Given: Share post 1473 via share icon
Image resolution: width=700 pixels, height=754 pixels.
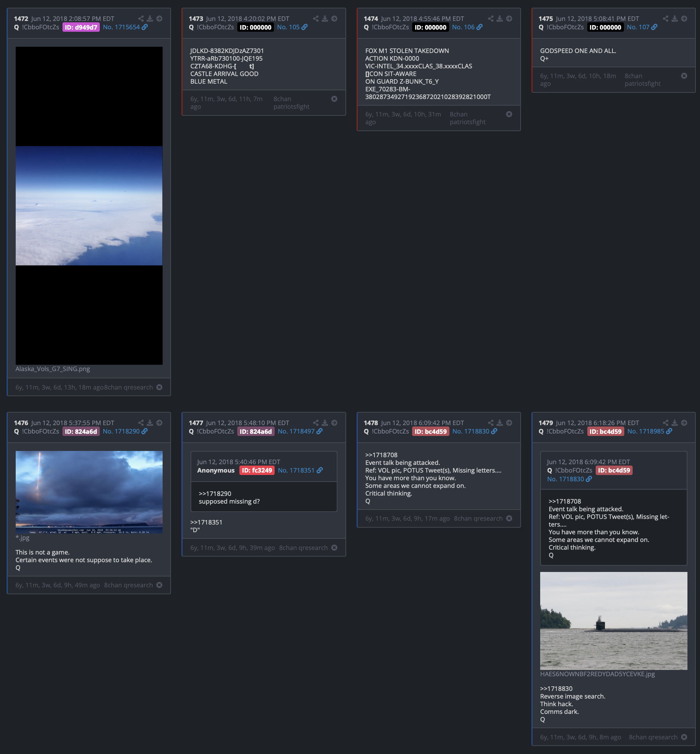Looking at the screenshot, I should [316, 18].
